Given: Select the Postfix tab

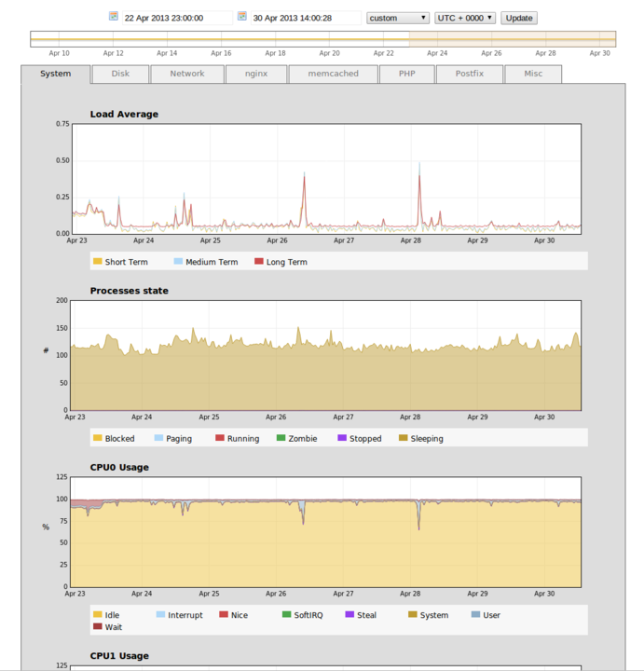Looking at the screenshot, I should tap(469, 74).
